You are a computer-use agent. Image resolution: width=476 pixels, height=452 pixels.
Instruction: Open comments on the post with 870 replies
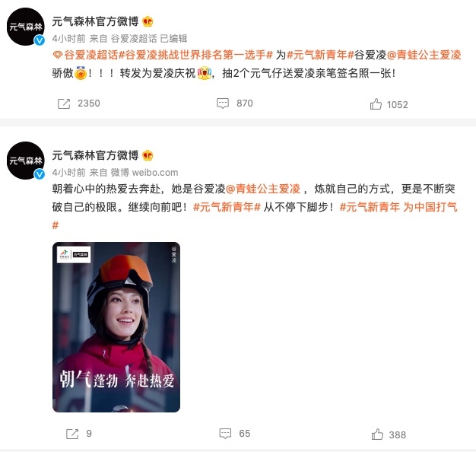click(223, 103)
